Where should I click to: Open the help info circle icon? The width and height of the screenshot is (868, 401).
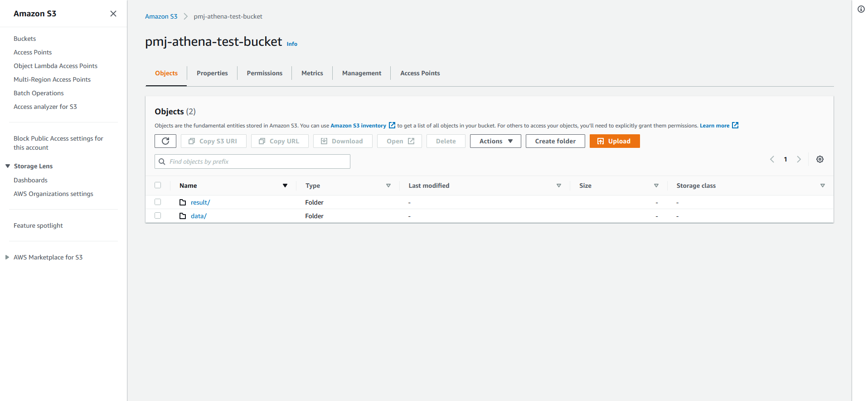point(861,9)
